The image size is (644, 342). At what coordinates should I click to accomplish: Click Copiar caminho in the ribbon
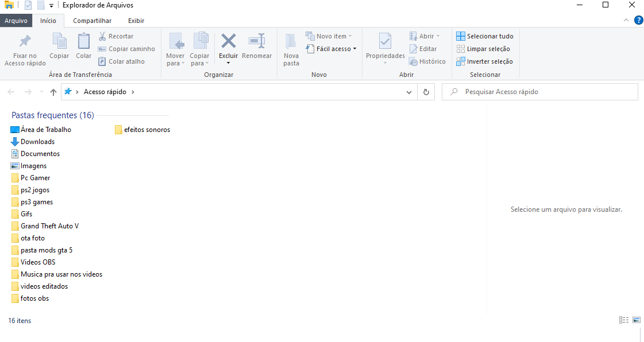pyautogui.click(x=126, y=49)
